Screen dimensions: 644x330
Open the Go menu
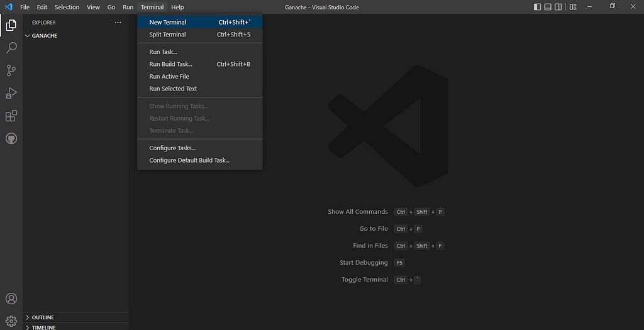111,7
